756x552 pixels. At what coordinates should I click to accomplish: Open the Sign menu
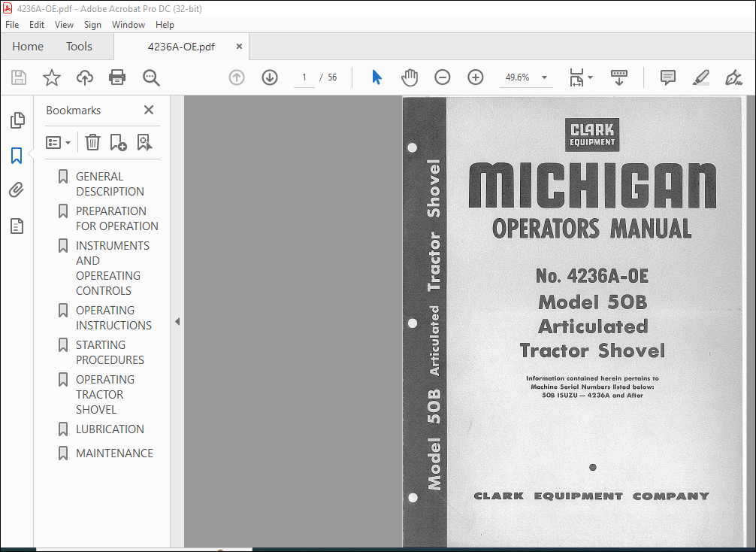[92, 25]
